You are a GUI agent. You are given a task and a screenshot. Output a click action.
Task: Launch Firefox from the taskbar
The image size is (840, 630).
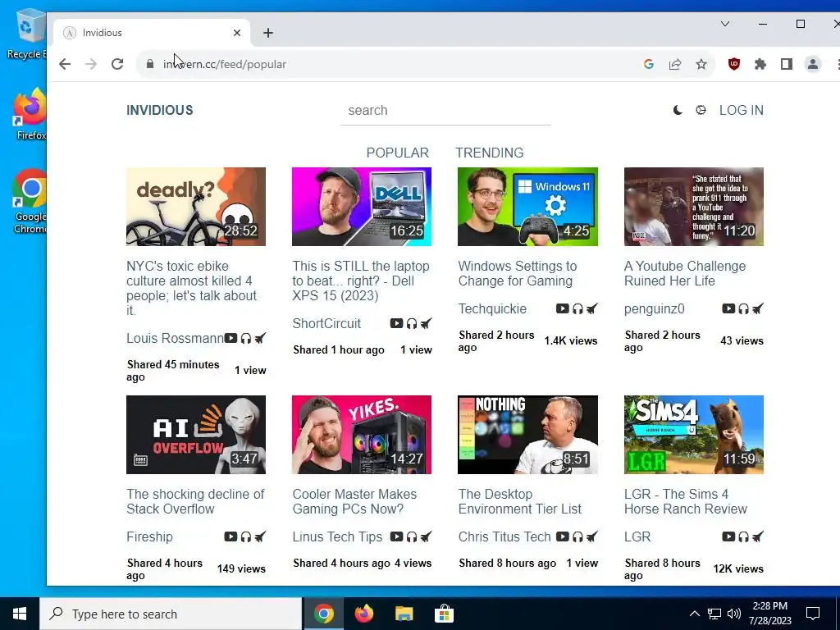[363, 614]
